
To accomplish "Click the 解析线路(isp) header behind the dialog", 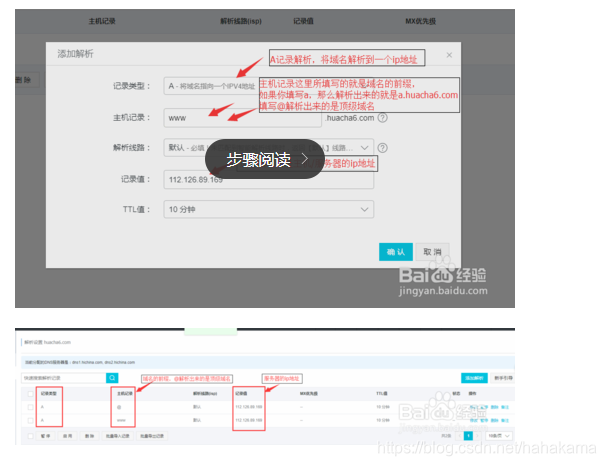I will [x=241, y=21].
